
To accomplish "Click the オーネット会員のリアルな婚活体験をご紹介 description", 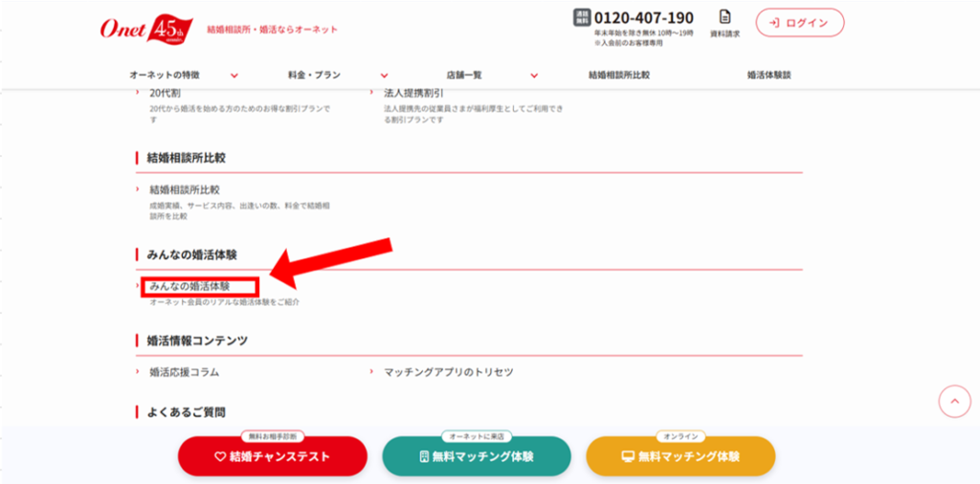I will point(225,302).
